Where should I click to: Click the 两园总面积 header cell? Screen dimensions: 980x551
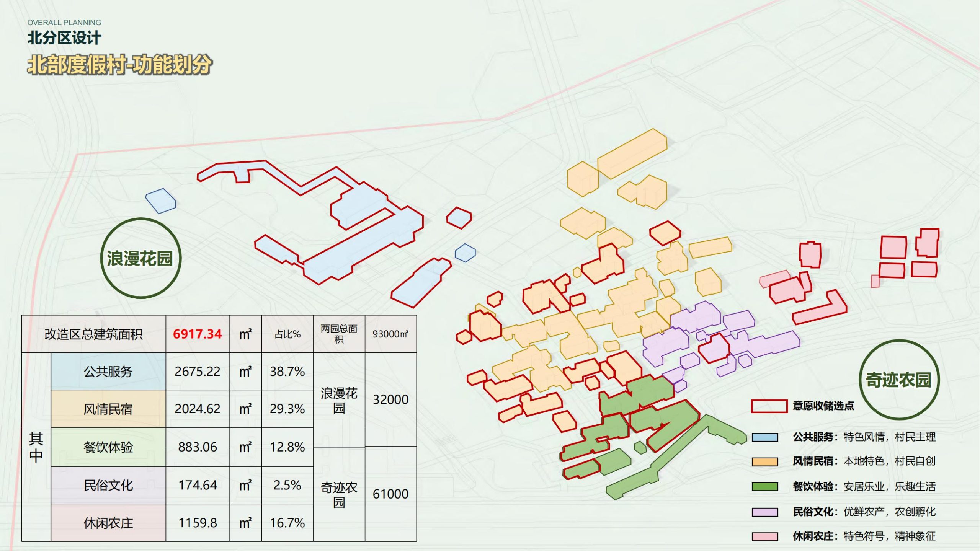pos(339,334)
